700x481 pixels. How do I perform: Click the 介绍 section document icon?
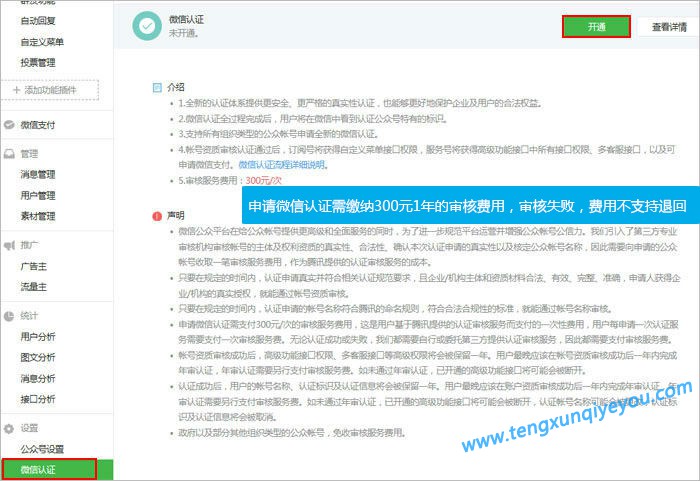157,88
